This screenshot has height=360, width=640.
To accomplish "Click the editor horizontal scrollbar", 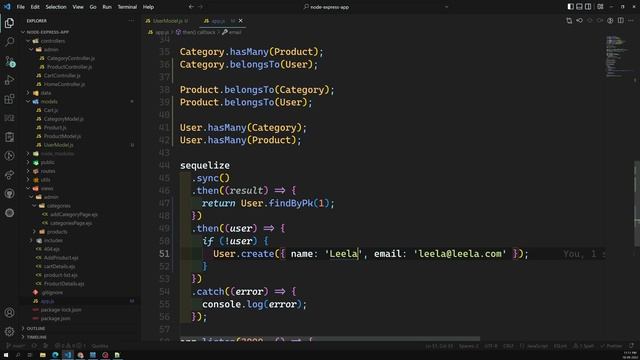I will (x=330, y=339).
